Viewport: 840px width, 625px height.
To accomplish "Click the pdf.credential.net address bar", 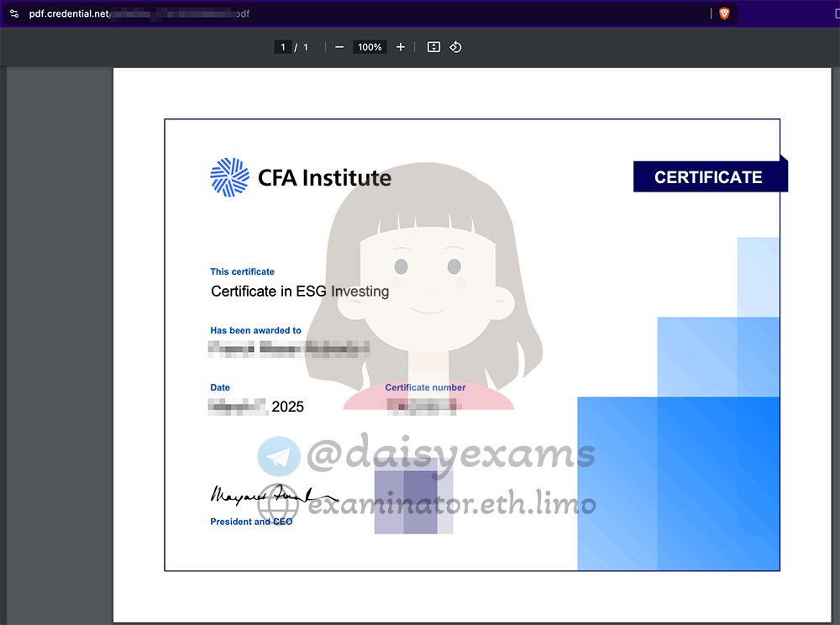I will (x=370, y=13).
